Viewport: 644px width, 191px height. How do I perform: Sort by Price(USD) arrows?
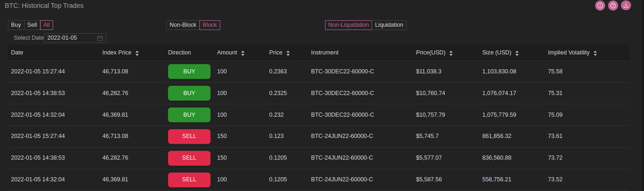point(451,53)
